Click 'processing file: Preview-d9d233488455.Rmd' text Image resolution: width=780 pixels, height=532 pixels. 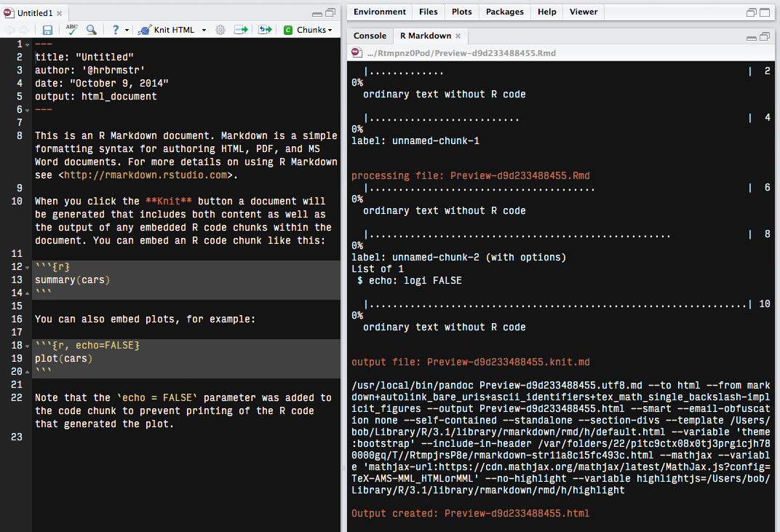point(470,175)
